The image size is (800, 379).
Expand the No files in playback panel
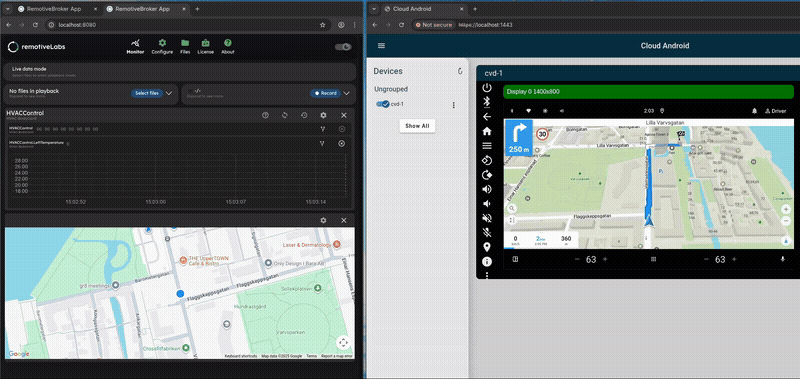(169, 93)
